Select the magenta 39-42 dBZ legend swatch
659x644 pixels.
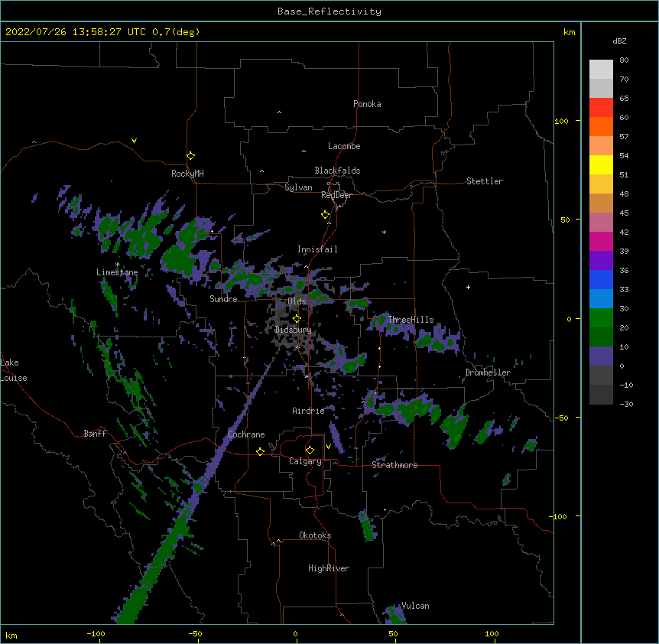pyautogui.click(x=601, y=241)
